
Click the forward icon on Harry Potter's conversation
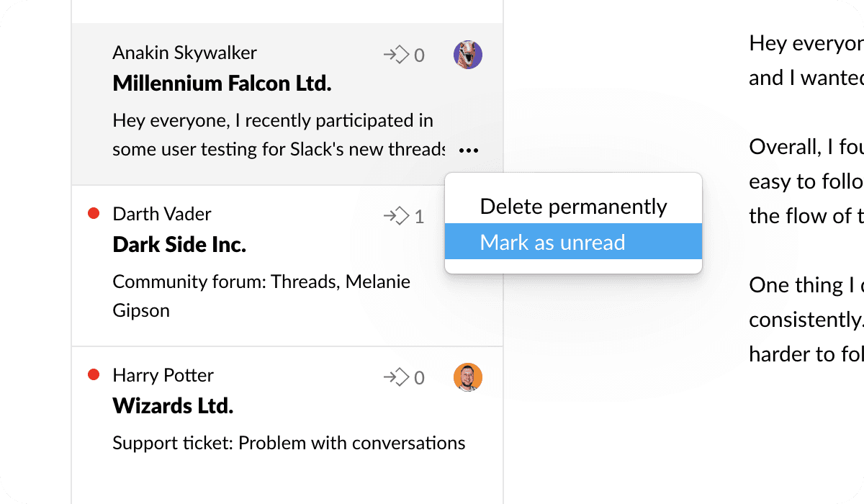point(396,377)
